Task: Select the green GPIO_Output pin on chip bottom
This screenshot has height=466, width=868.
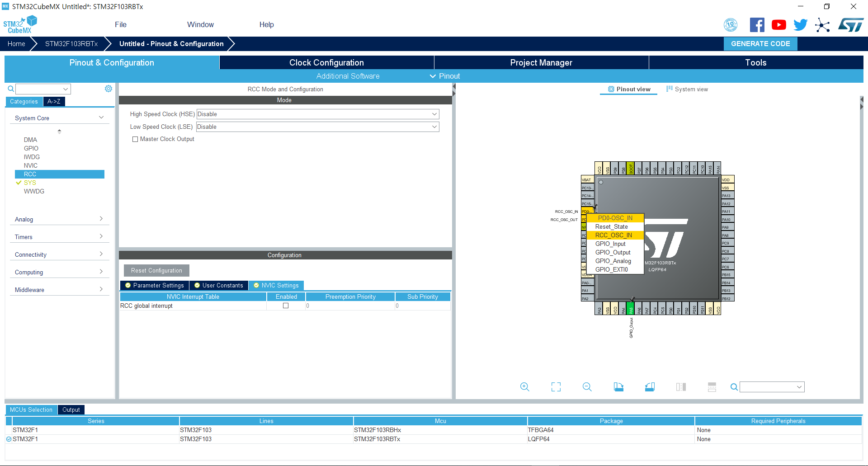Action: click(x=631, y=309)
